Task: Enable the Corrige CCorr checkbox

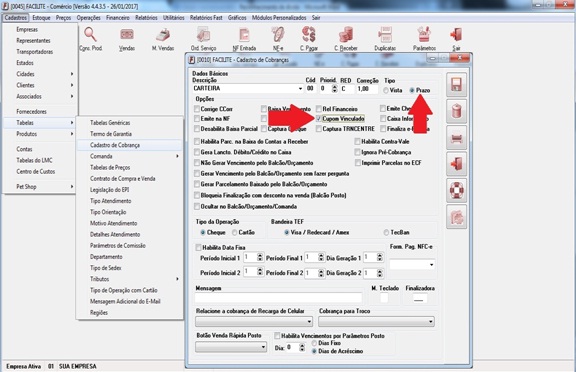Action: click(x=197, y=109)
